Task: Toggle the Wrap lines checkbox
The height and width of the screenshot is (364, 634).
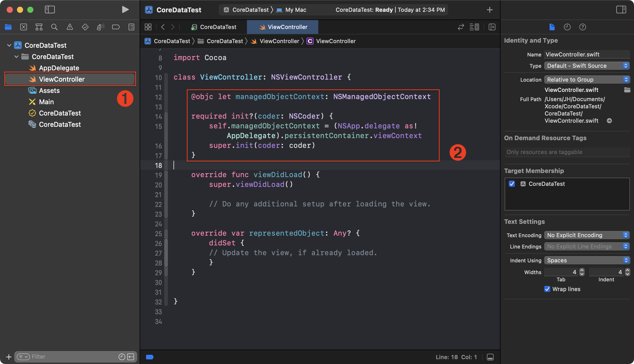Action: (x=547, y=289)
